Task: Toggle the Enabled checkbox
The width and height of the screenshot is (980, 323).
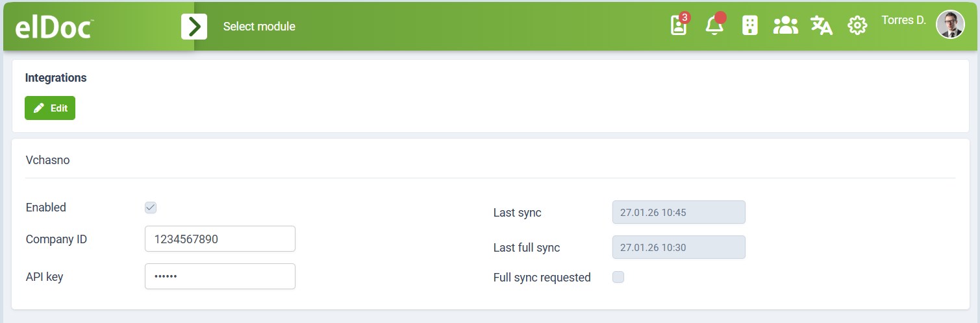Action: tap(151, 208)
